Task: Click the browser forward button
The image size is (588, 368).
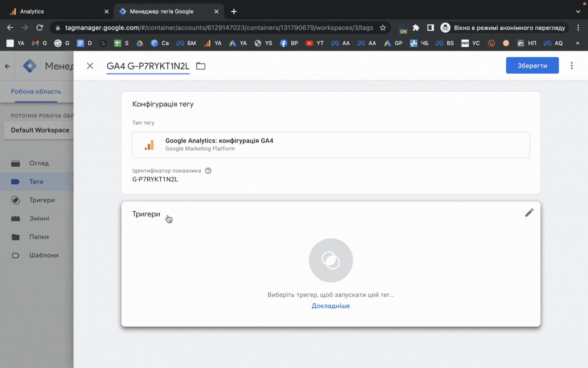Action: [x=25, y=28]
